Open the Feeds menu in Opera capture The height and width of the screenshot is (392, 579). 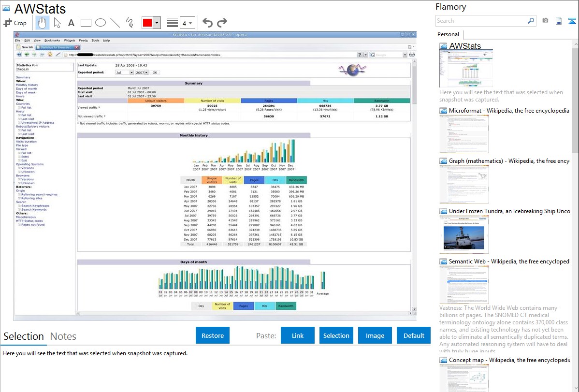(84, 41)
